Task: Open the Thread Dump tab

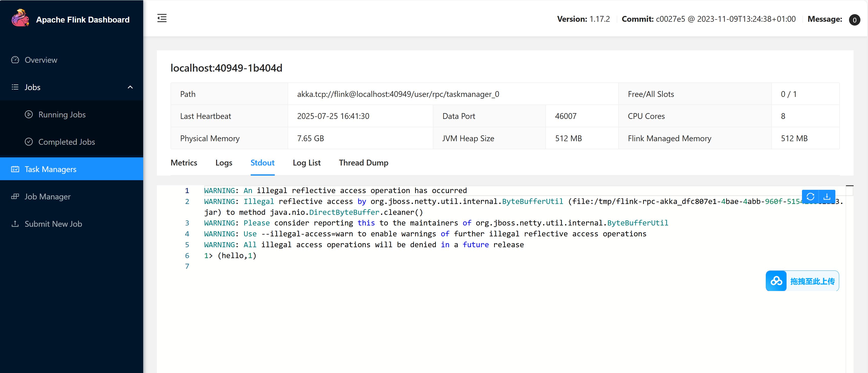Action: (x=364, y=162)
